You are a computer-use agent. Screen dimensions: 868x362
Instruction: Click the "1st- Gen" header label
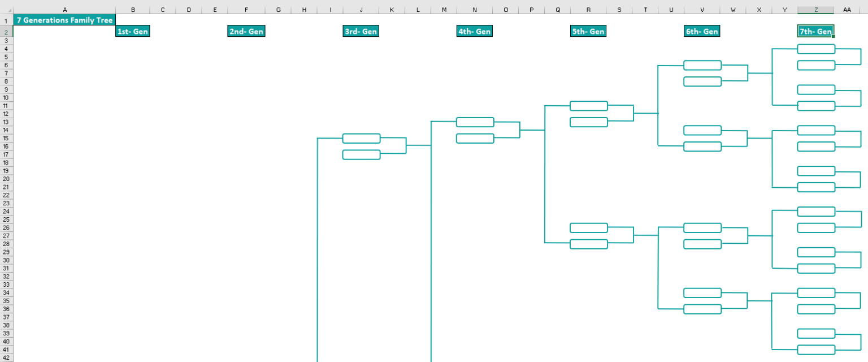click(132, 31)
